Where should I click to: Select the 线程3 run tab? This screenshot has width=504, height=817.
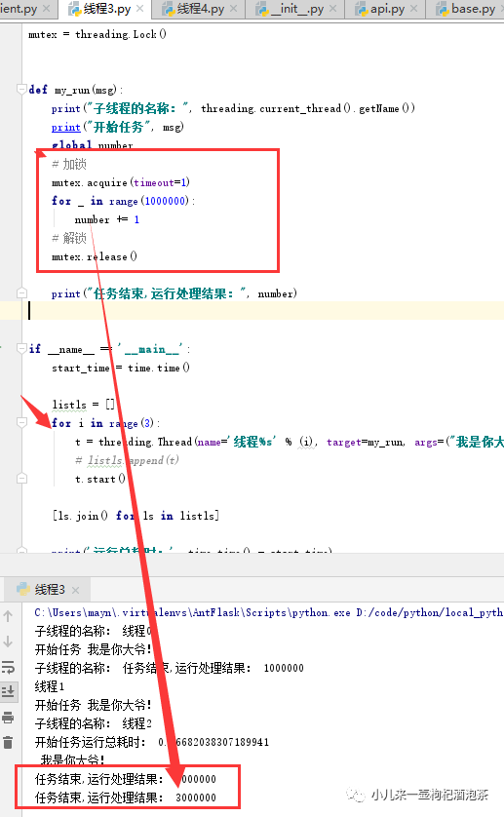tap(42, 589)
